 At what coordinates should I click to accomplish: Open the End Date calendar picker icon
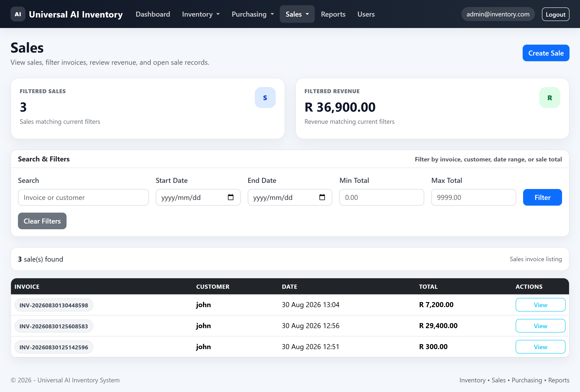point(322,197)
